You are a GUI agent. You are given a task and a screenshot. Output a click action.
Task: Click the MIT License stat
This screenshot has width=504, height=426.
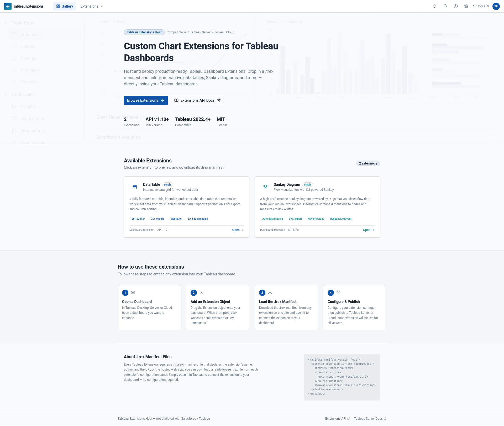point(222,122)
